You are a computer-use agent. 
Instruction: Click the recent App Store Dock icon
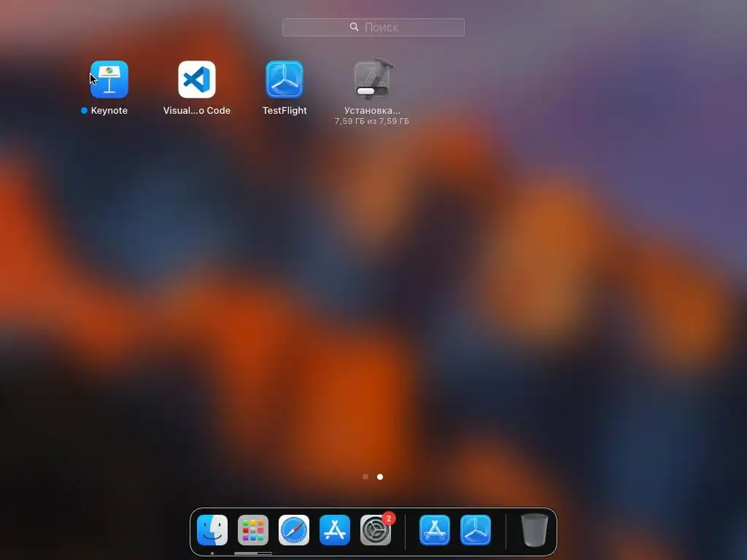coord(435,529)
